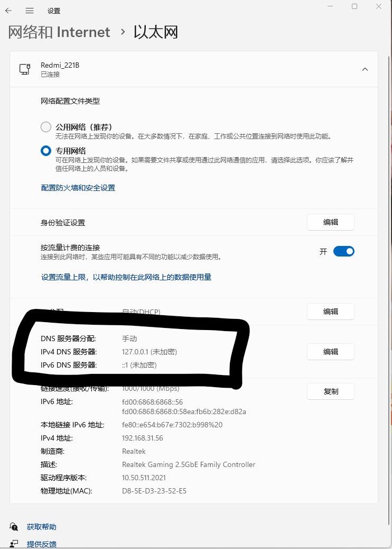Screen dimensions: 392x549
Task: Click the Ethernet network adapter icon
Action: coord(24,69)
